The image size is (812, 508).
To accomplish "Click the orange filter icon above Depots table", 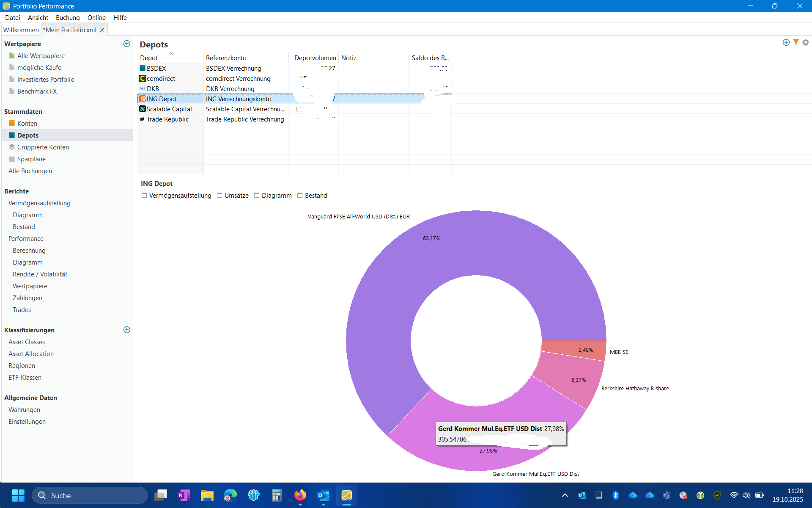I will click(x=796, y=42).
